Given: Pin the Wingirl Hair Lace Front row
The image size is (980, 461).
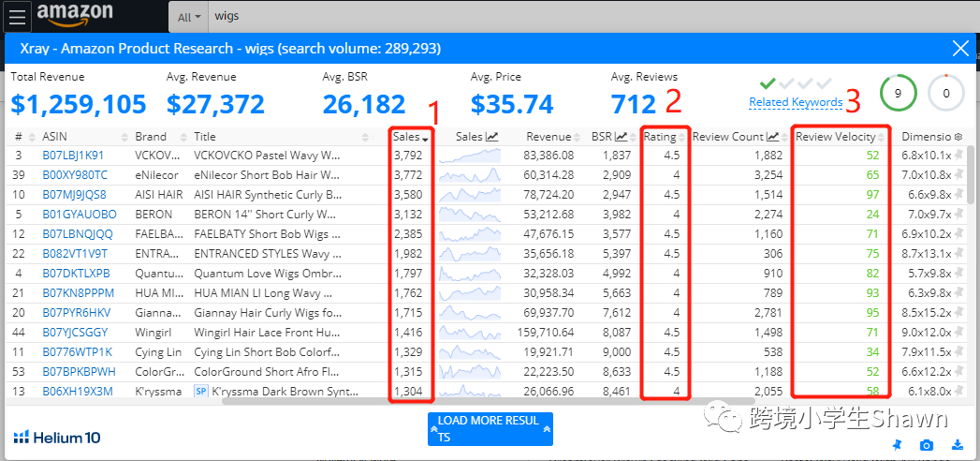Looking at the screenshot, I should point(958,332).
